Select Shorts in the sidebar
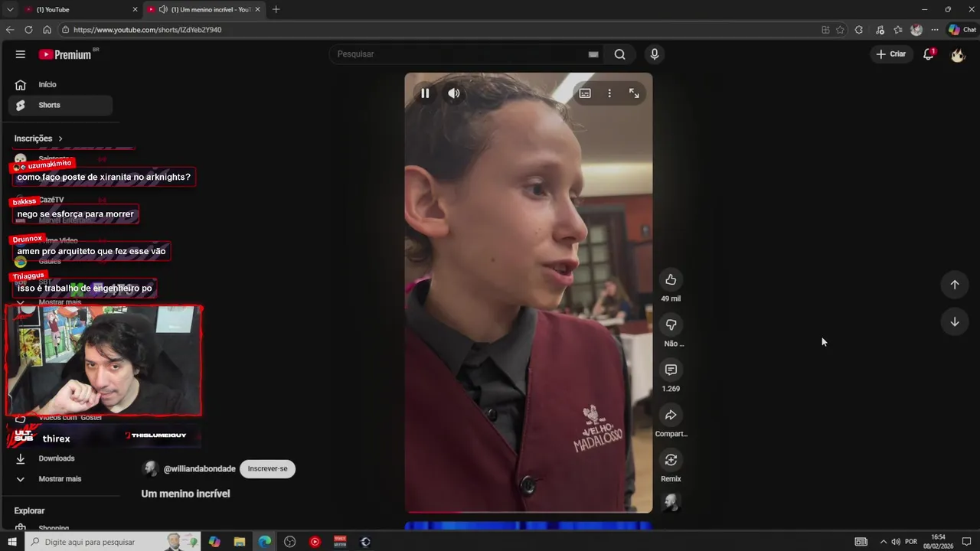Viewport: 980px width, 551px height. 60,105
